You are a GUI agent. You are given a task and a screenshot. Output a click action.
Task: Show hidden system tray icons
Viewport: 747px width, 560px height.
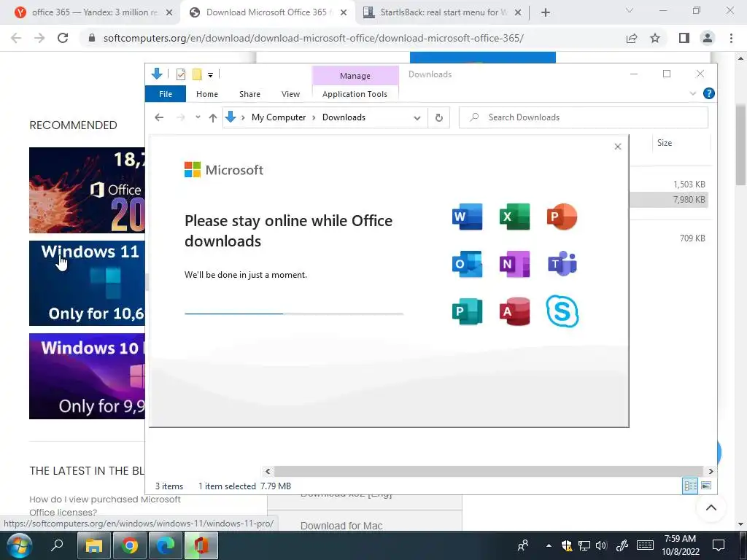[549, 545]
